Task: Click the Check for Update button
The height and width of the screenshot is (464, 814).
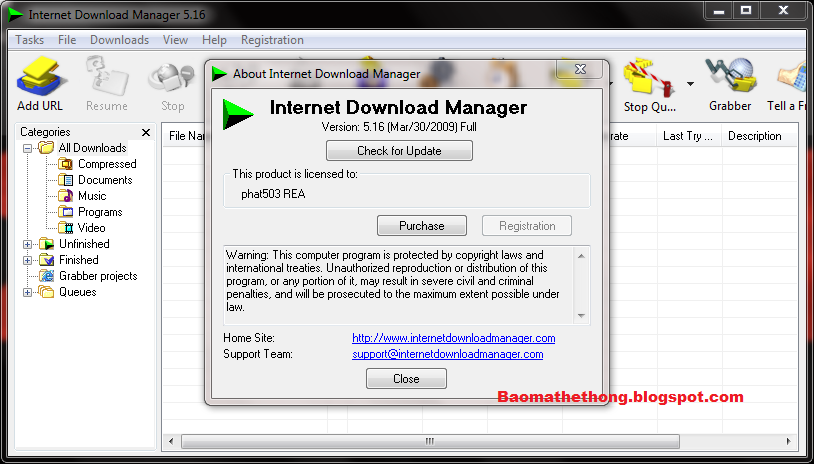Action: (399, 151)
